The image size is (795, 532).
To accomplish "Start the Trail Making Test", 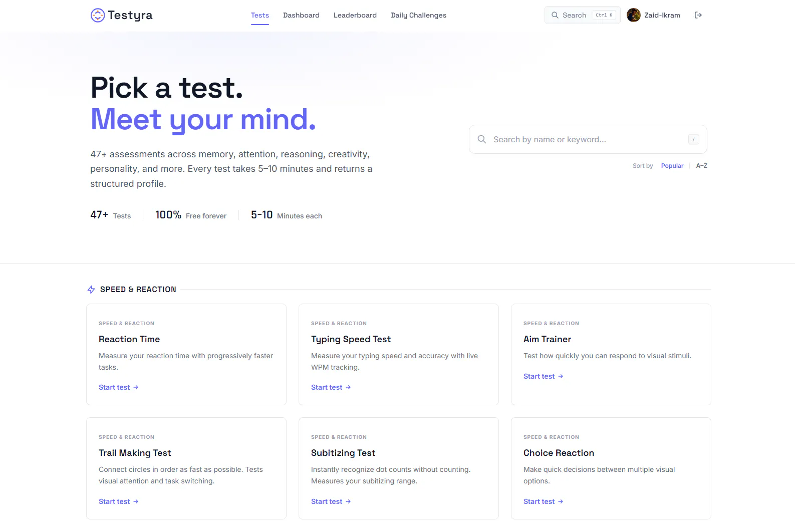I will (119, 501).
